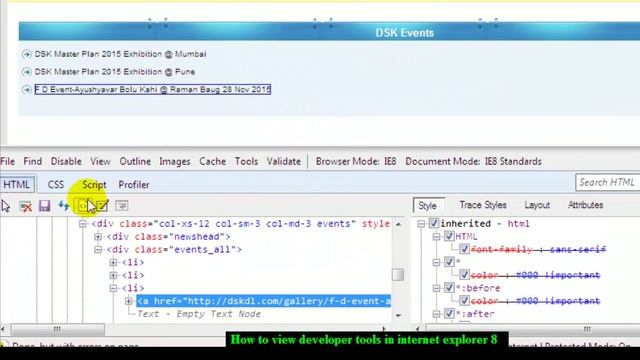
Task: Click the HTML tree vertical scrollbar thumb
Action: pyautogui.click(x=398, y=275)
